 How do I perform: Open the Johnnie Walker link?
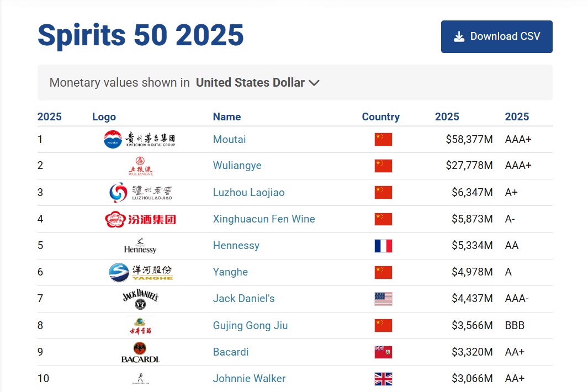[x=249, y=379]
